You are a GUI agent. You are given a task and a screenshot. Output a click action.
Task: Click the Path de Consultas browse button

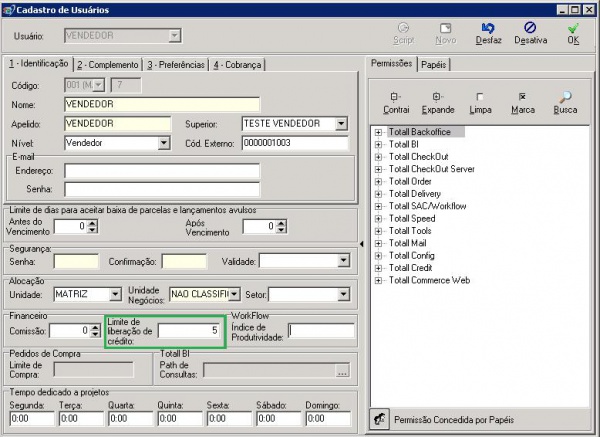click(343, 371)
